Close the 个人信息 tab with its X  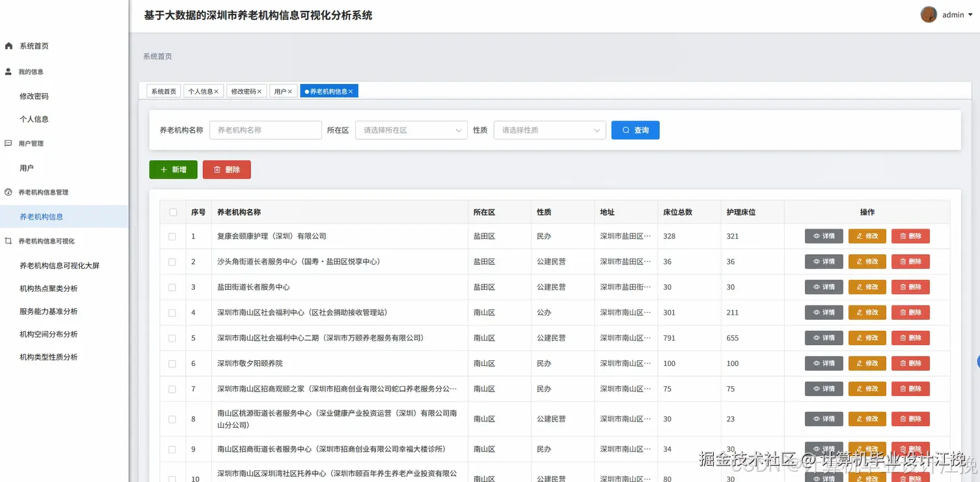click(x=216, y=92)
